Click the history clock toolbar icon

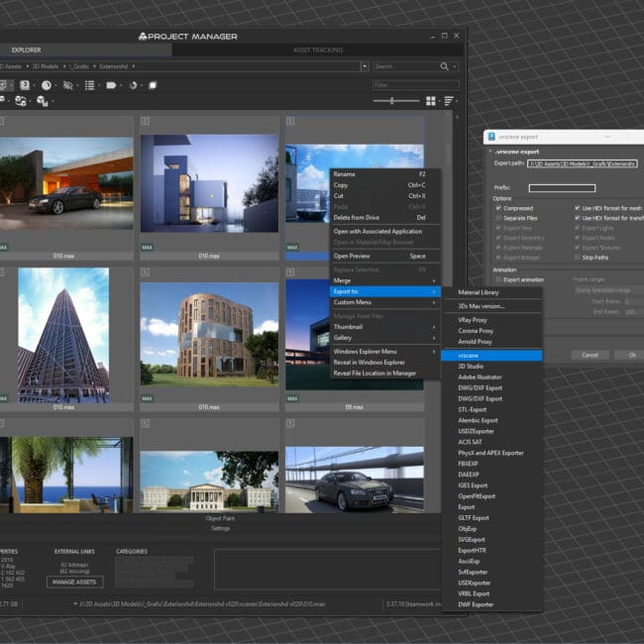(x=47, y=85)
